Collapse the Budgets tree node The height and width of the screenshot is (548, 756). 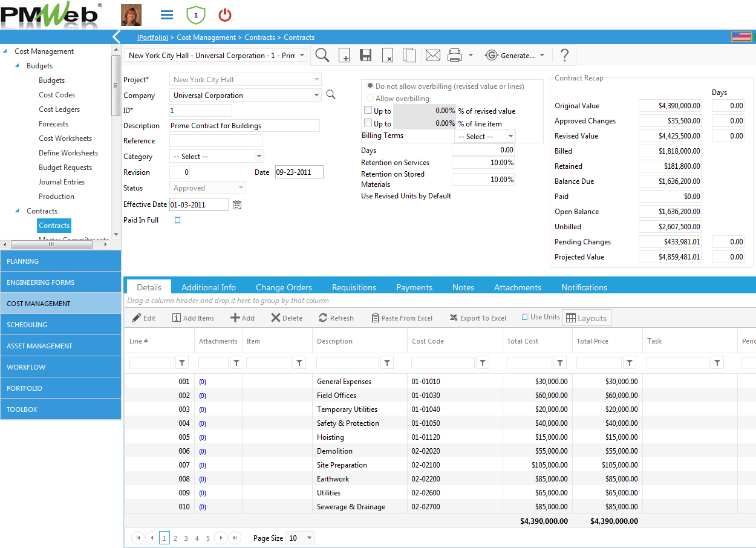tap(18, 66)
